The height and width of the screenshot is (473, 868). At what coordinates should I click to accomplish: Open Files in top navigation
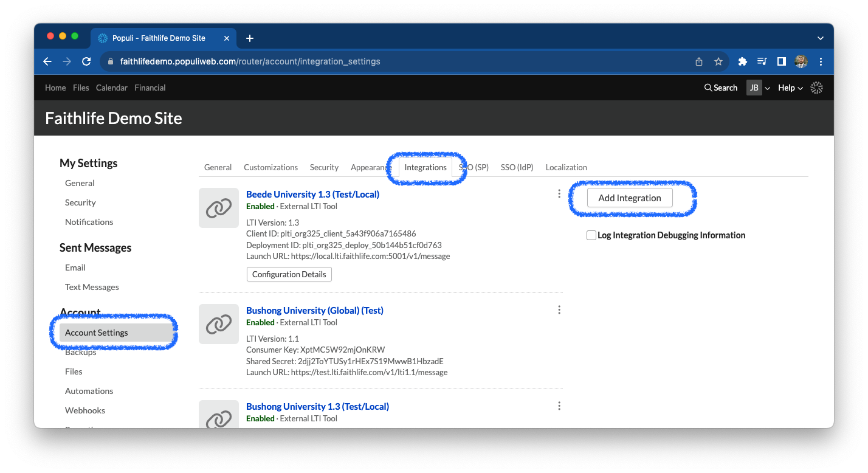coord(81,88)
